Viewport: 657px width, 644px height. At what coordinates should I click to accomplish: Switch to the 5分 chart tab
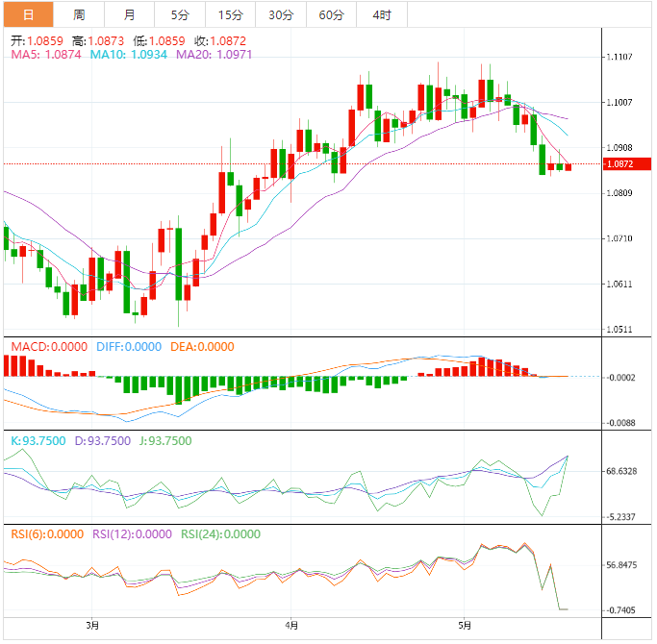pyautogui.click(x=180, y=14)
